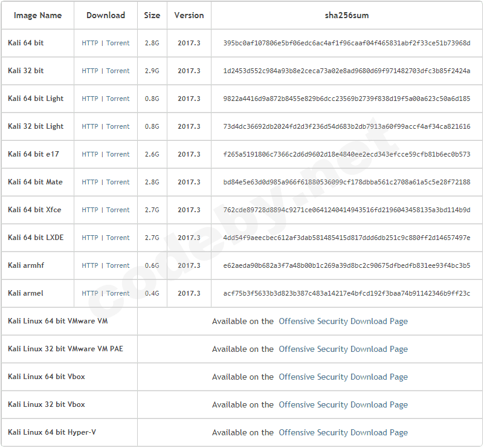Screen dimensions: 484x448
Task: Open Offensive Security page for 64 bit Hyper-V
Action: [343, 432]
